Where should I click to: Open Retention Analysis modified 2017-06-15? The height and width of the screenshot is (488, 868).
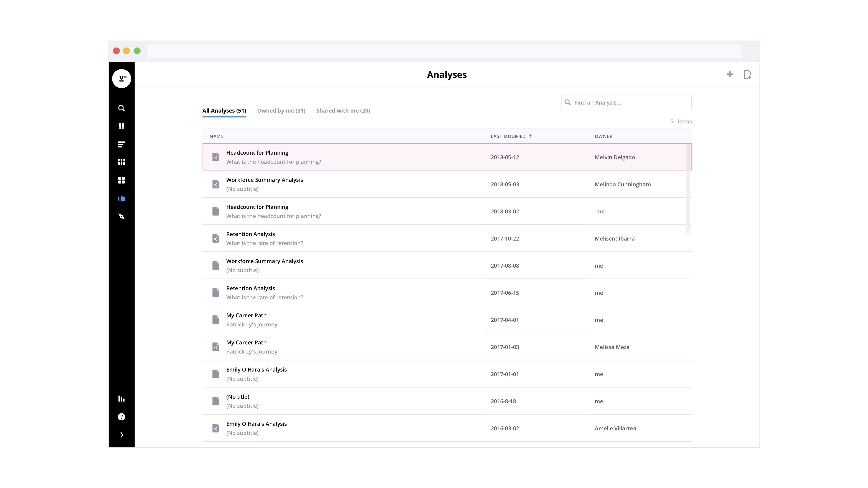coord(447,293)
